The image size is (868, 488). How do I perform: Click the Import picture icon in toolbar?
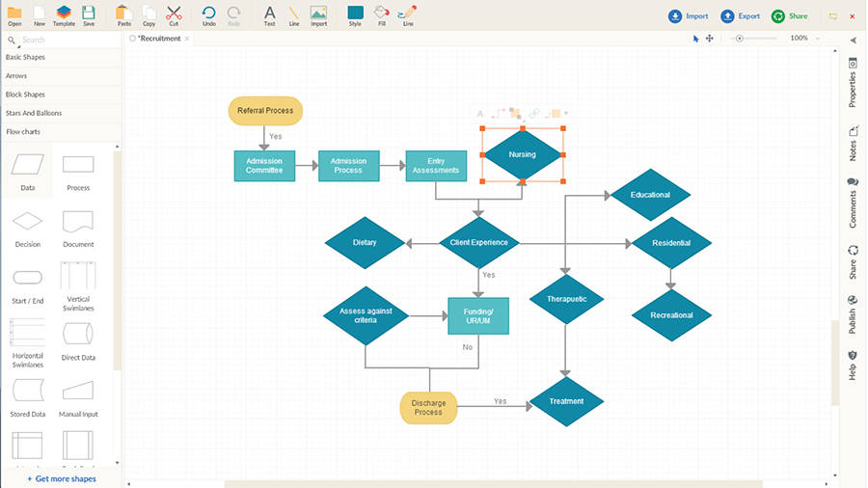(x=318, y=14)
